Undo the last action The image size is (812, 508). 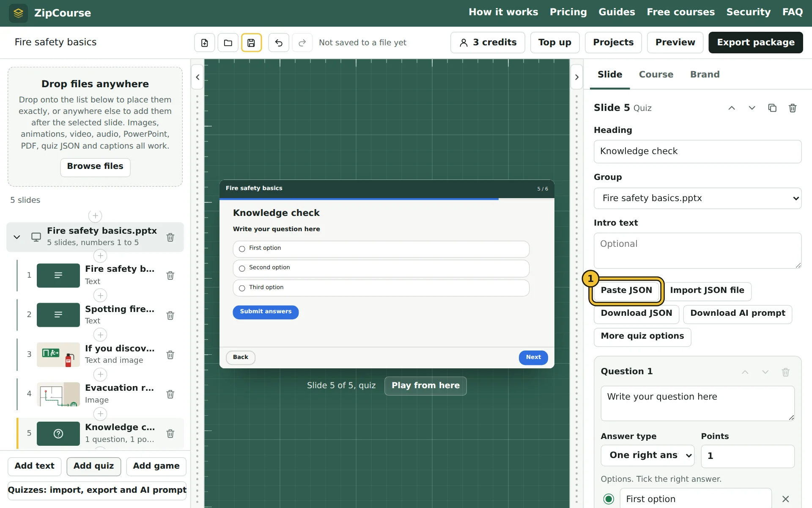tap(279, 43)
